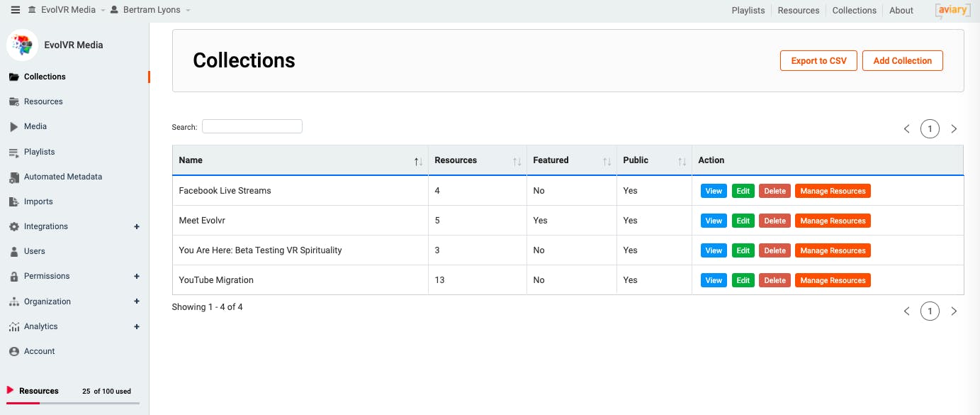Click the Resources folder icon in sidebar

pos(13,101)
